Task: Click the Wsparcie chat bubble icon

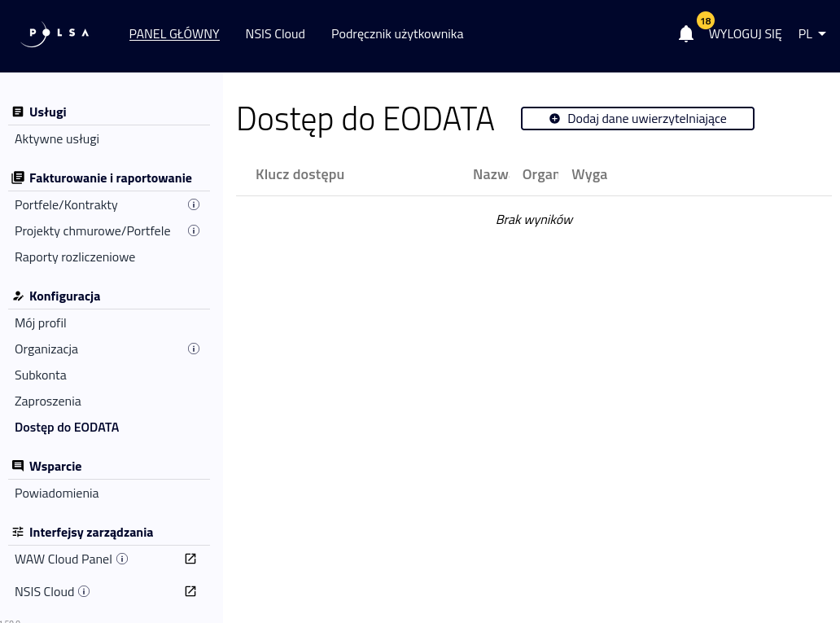Action: [18, 465]
